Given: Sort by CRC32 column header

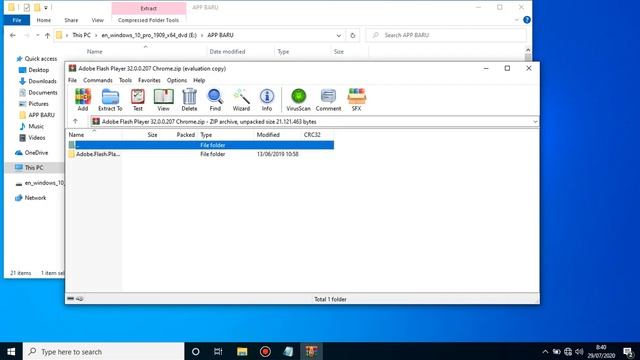Looking at the screenshot, I should click(312, 135).
